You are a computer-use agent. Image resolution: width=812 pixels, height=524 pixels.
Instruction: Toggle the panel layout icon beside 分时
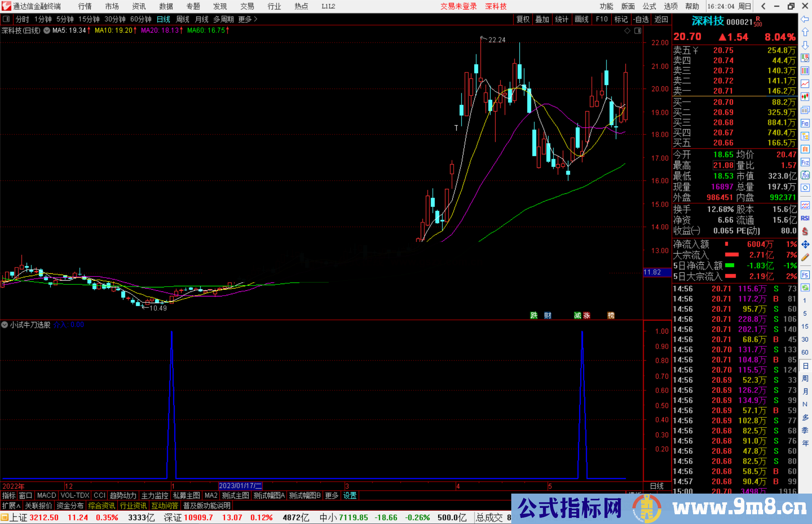click(x=6, y=19)
